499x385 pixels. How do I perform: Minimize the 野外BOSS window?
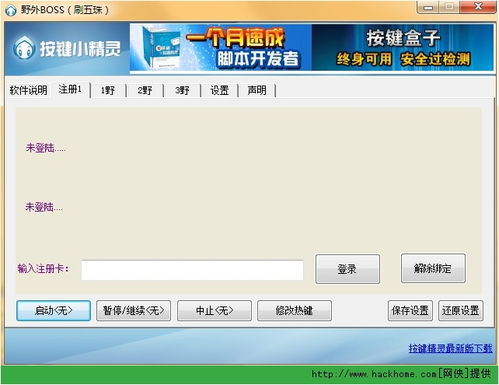(429, 7)
